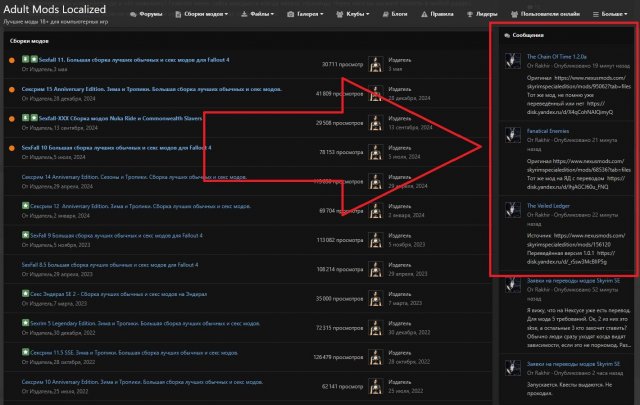Open the Лидеры leaderboard
Screen dimensions: 640x405
coord(500,15)
